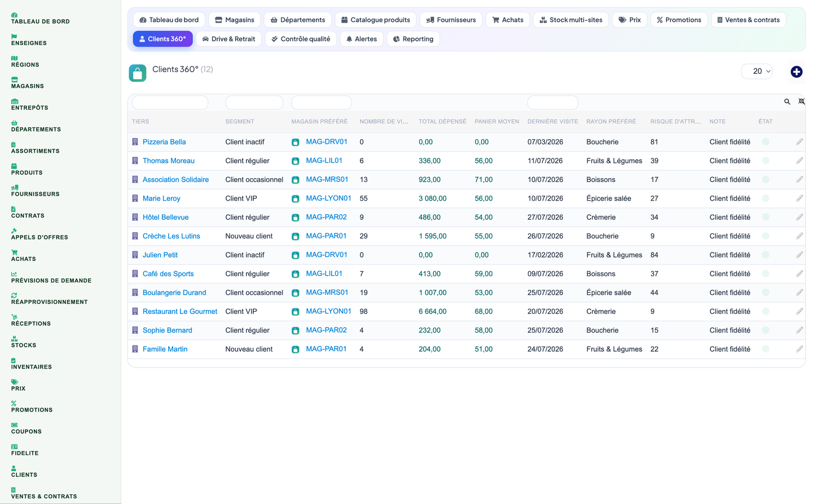Open Restaurant Le Gourmet client link

pos(180,311)
